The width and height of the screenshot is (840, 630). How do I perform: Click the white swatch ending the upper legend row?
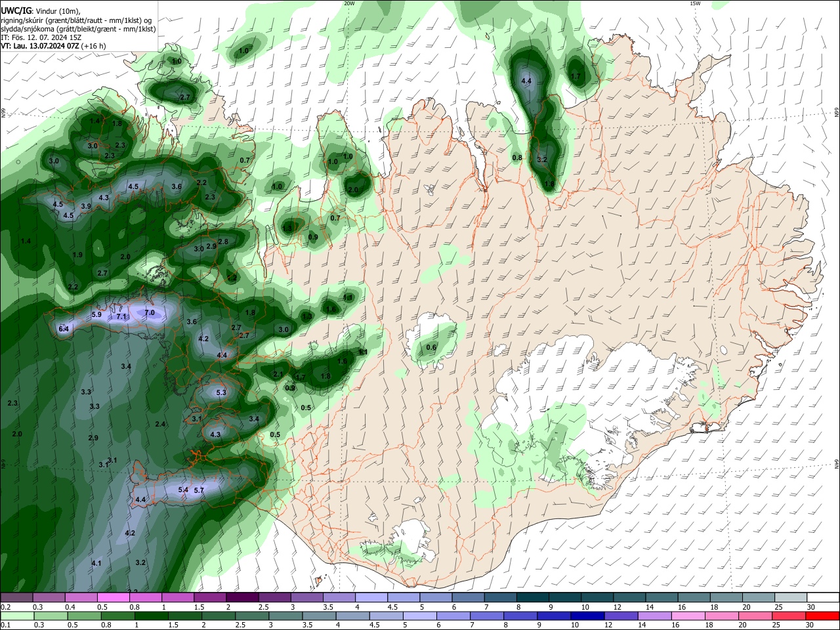click(823, 597)
